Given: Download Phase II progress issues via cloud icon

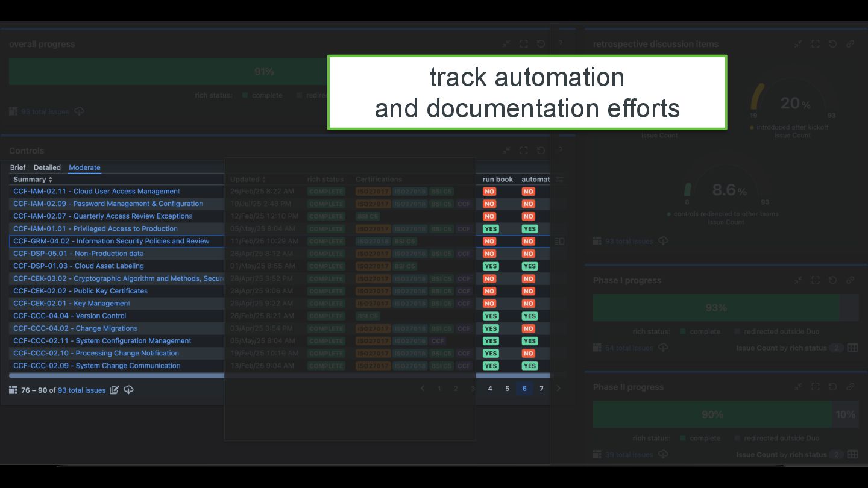Looking at the screenshot, I should [663, 455].
